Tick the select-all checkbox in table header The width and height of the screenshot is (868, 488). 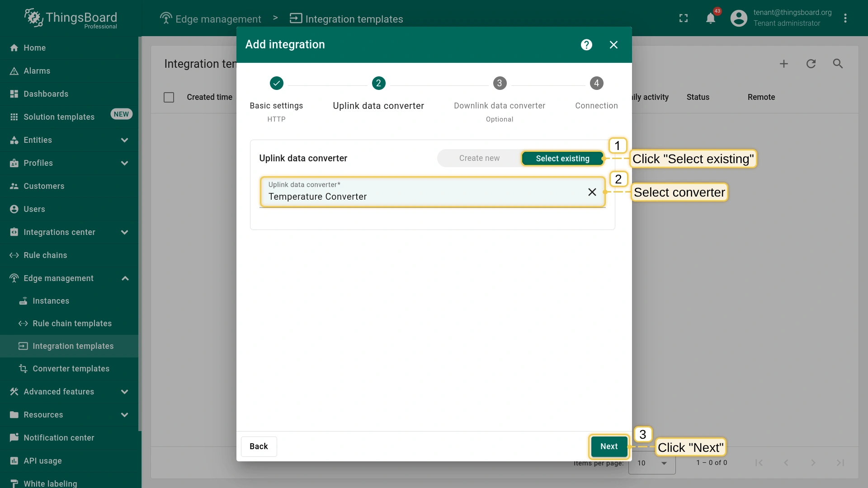(x=169, y=97)
